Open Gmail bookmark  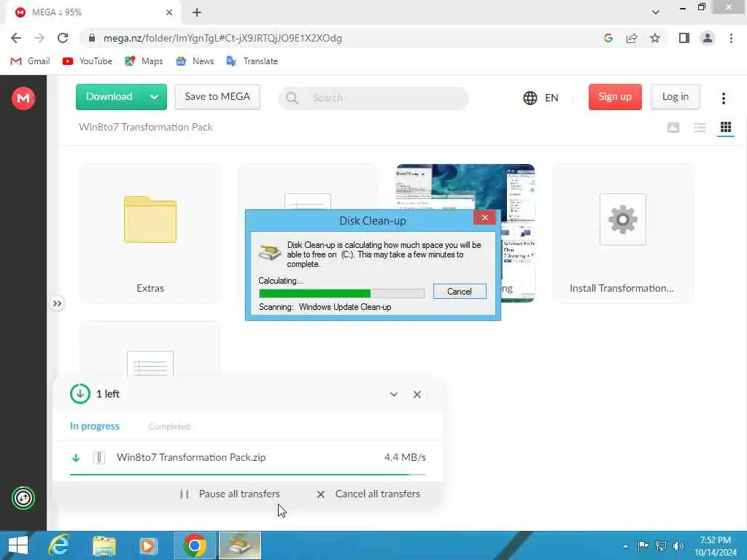pyautogui.click(x=30, y=61)
